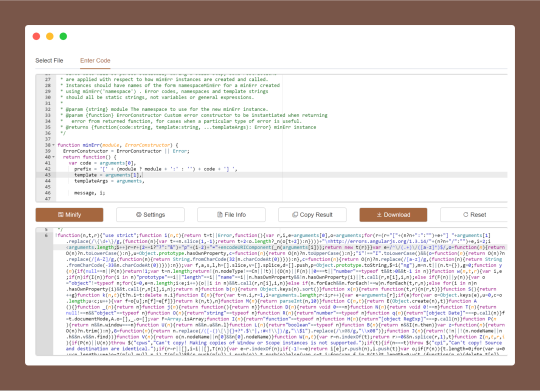Viewport: 540px width, 391px height.
Task: Click the Minify button
Action: 69,215
